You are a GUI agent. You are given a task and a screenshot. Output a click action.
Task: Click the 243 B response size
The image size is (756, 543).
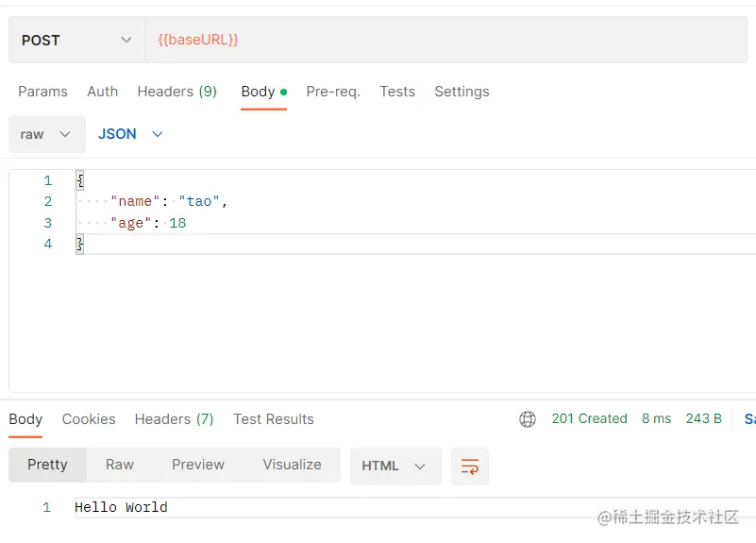point(703,418)
